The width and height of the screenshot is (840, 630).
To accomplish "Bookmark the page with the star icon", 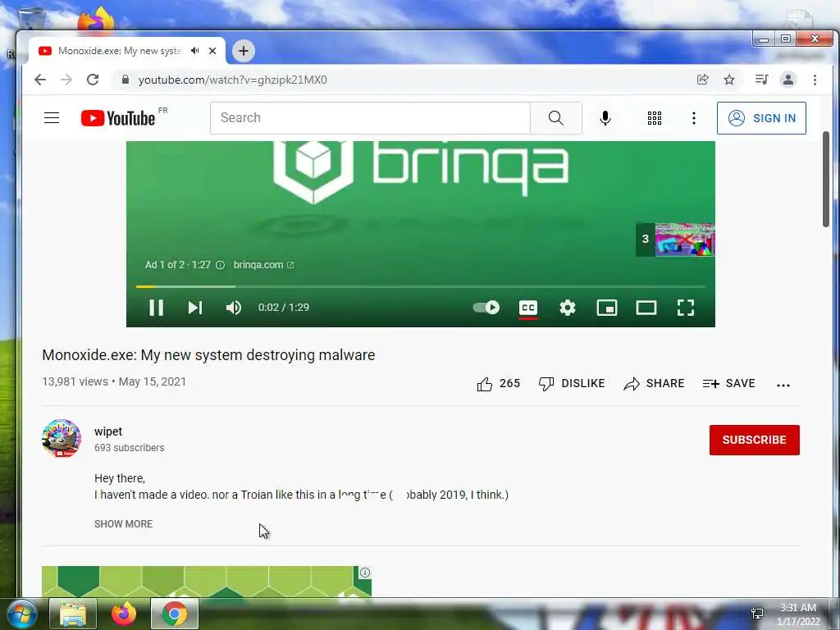I will click(729, 80).
